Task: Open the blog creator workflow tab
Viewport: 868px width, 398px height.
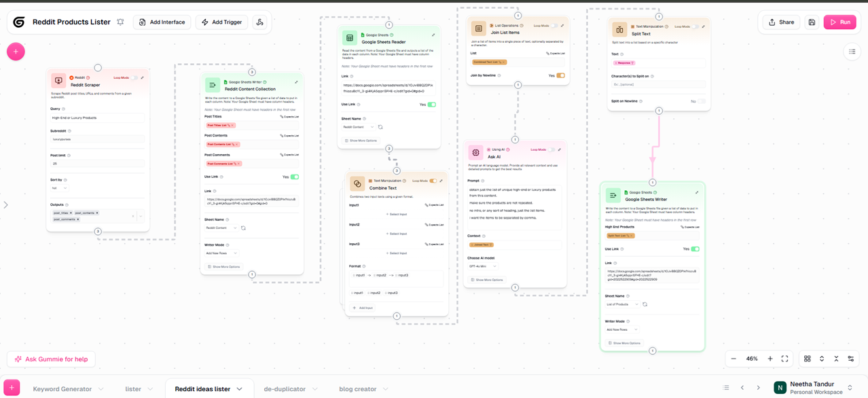Action: point(357,388)
